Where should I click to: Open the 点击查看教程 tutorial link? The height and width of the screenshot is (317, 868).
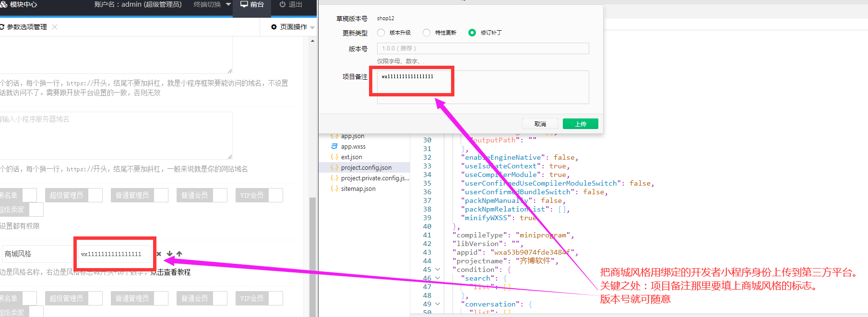tap(171, 272)
